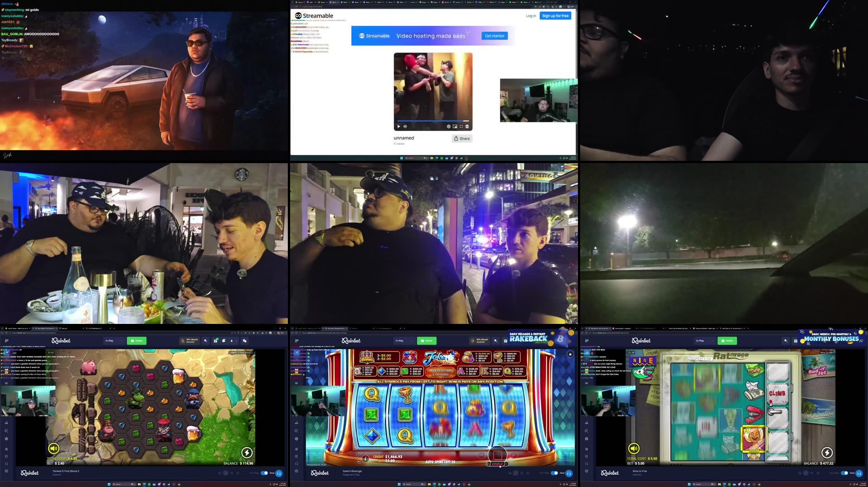Open hamburger menu in Joker's Revenge window
Viewport: 868px width, 487px height.
297,341
